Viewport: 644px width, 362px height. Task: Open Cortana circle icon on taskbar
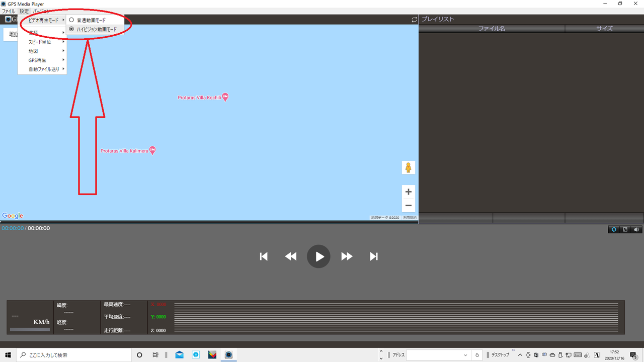[139, 355]
